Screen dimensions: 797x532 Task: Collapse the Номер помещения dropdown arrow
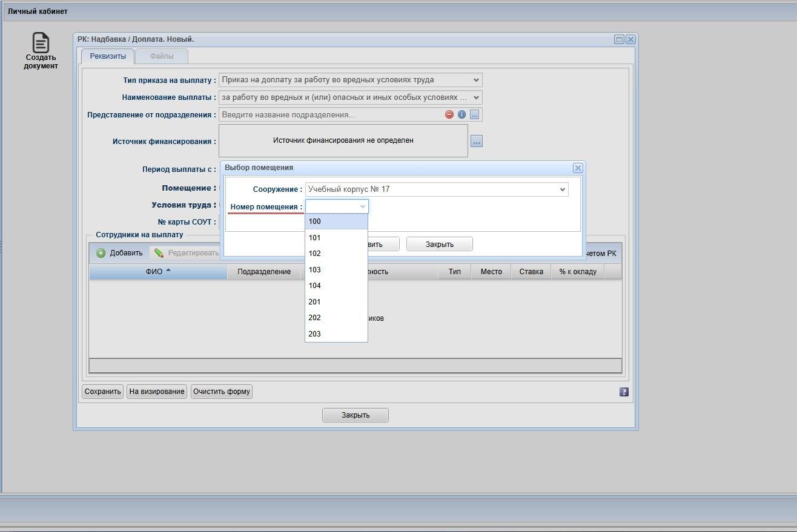tap(363, 206)
